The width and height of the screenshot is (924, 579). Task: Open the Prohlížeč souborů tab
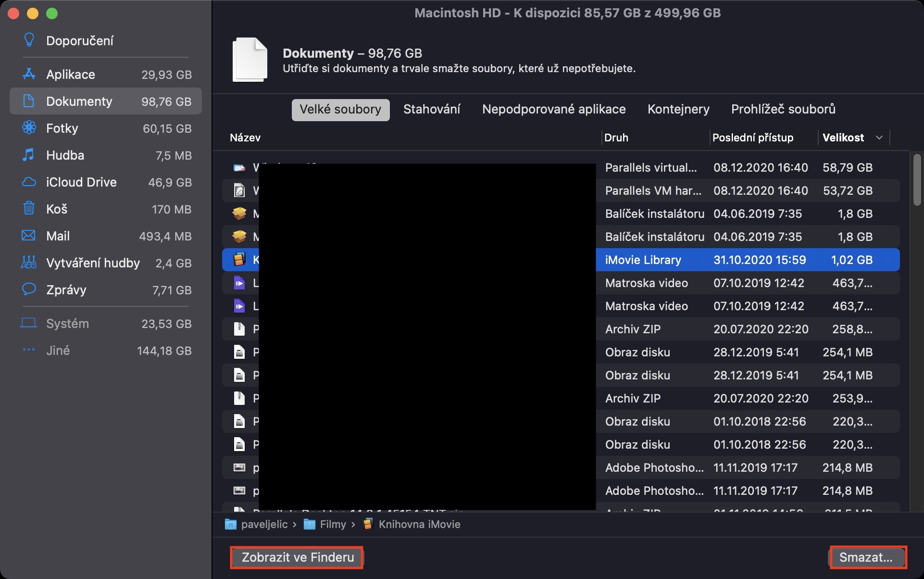point(783,109)
